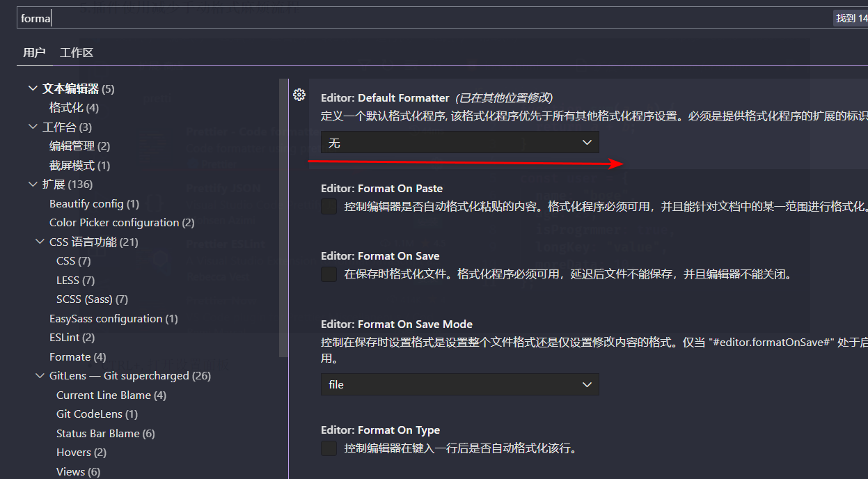
Task: Select SCSS (Sass) (7) tree entry
Action: [x=93, y=299]
